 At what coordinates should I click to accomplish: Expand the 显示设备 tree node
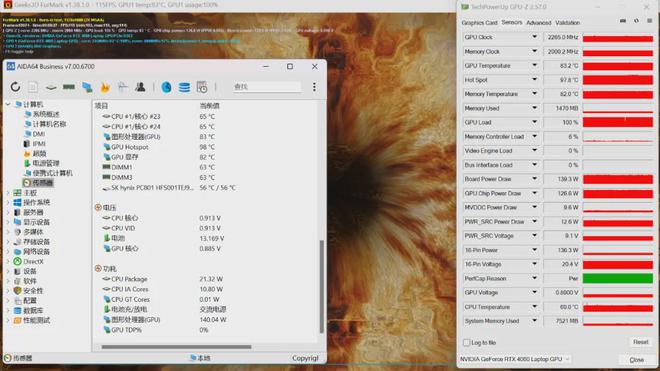tap(8, 222)
